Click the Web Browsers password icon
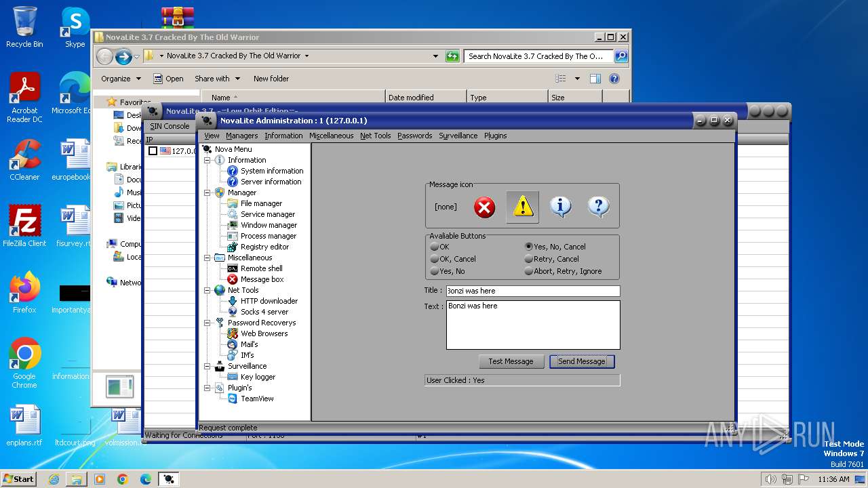Image resolution: width=868 pixels, height=488 pixels. [x=233, y=333]
